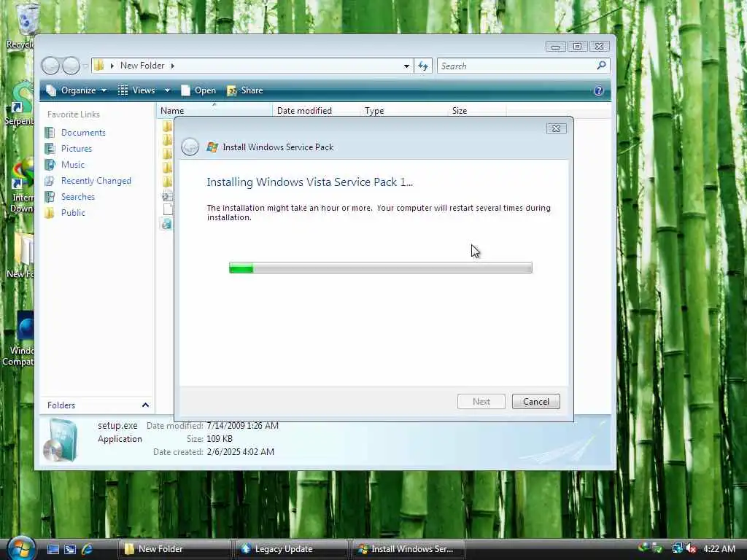747x560 pixels.
Task: Click Date modified value 7/14/2009 1:26 AM
Action: pos(242,426)
